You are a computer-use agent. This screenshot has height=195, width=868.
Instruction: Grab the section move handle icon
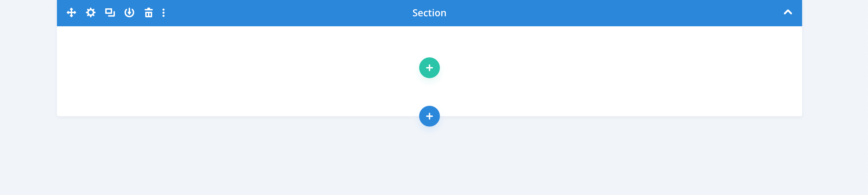[71, 13]
